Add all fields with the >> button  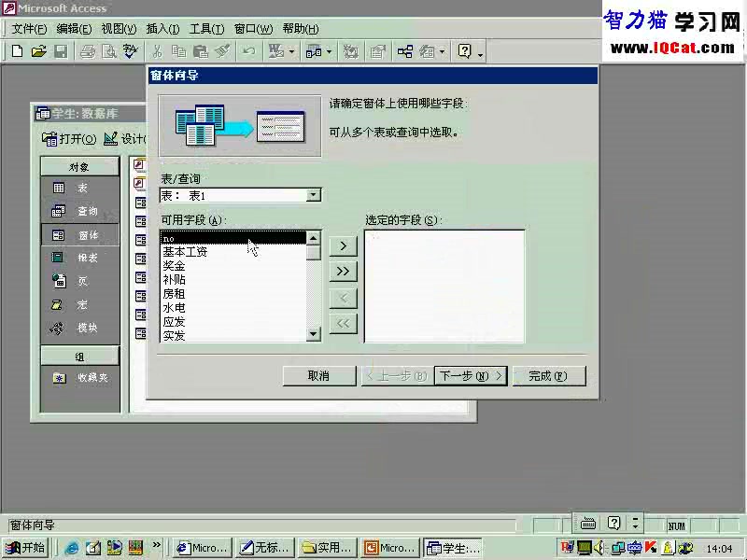click(x=344, y=271)
